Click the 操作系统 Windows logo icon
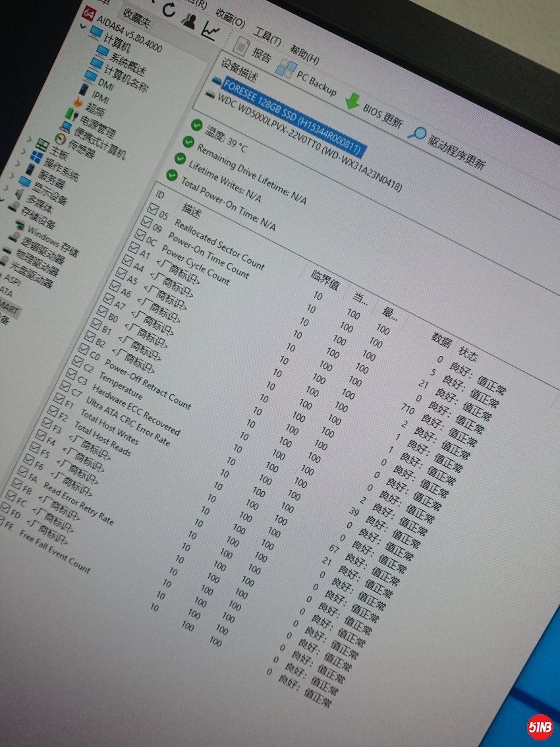Image resolution: width=560 pixels, height=747 pixels. click(36, 156)
